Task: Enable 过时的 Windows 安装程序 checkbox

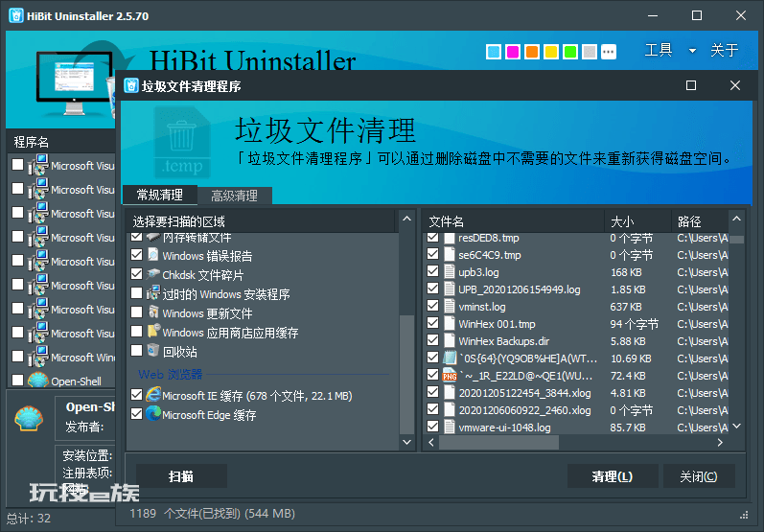Action: tap(136, 293)
